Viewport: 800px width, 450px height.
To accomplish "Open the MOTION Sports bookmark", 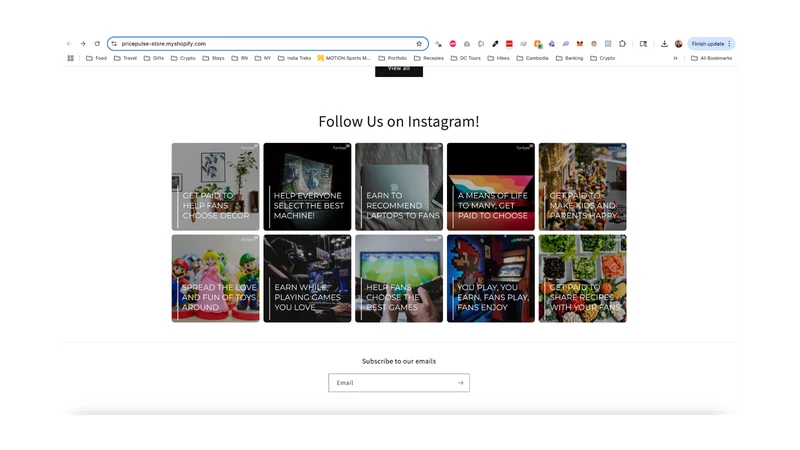I will tap(344, 58).
